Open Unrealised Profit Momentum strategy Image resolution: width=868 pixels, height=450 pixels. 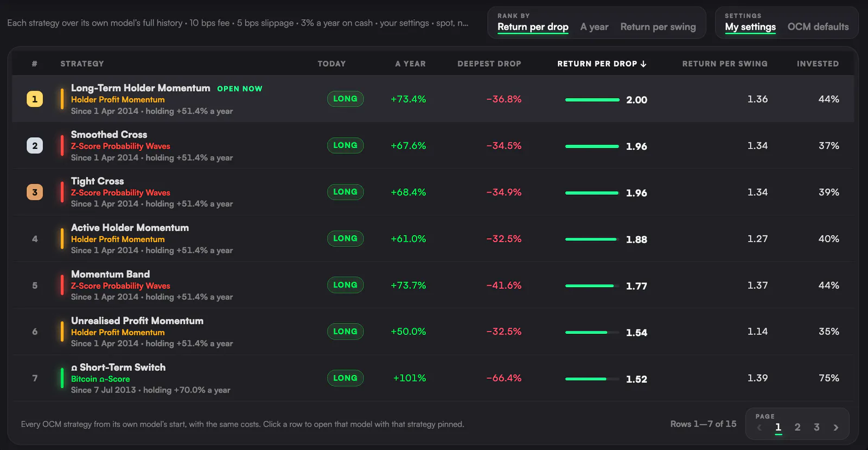coord(433,332)
